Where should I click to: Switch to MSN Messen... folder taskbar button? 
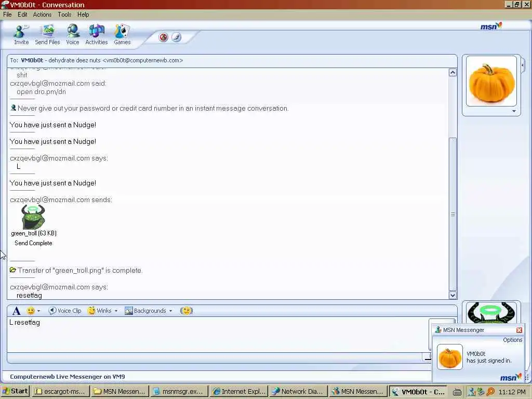120,391
